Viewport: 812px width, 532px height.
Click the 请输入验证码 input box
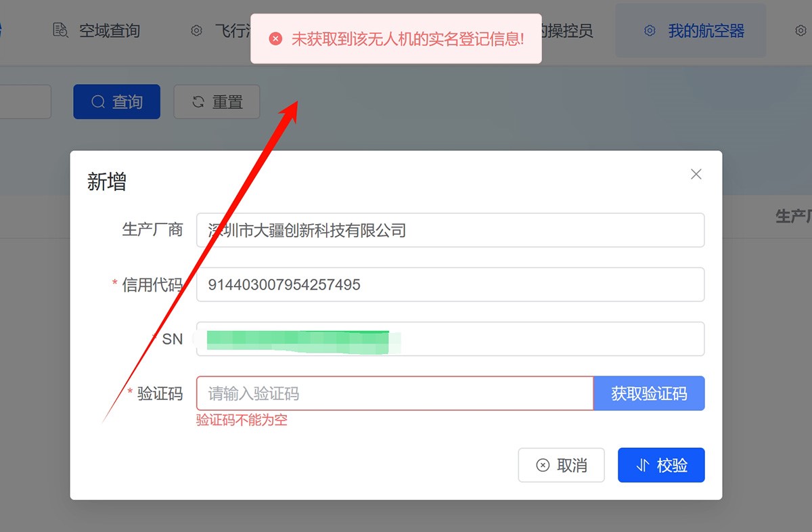[x=394, y=393]
